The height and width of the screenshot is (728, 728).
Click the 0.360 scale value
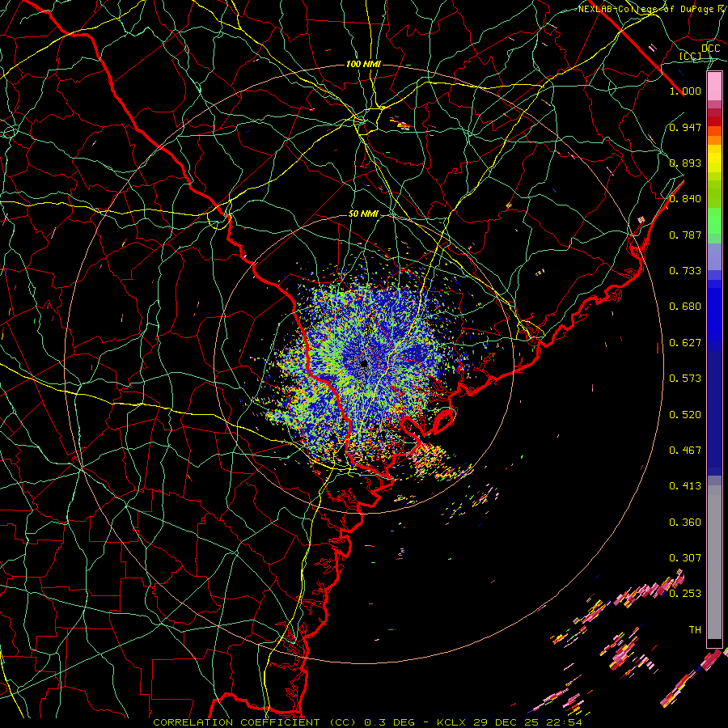[685, 523]
